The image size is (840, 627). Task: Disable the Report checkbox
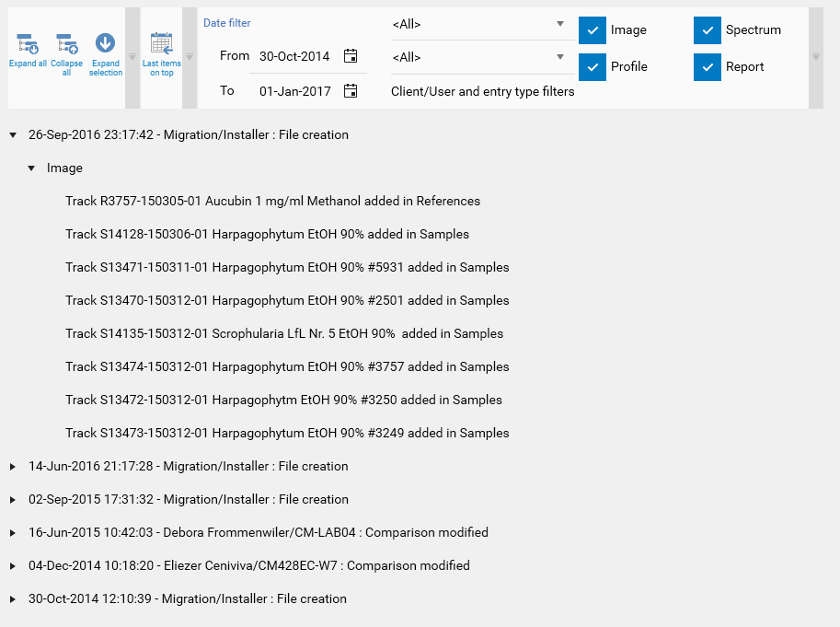708,67
